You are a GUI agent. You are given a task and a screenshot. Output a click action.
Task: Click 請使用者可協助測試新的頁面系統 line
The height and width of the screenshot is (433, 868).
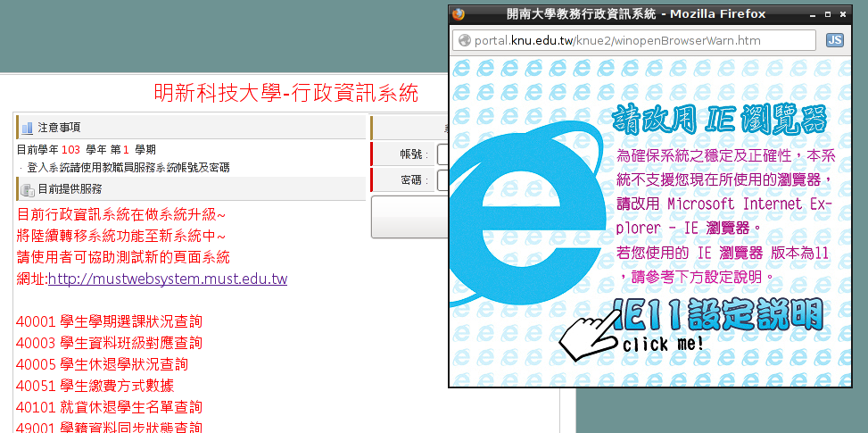(x=123, y=257)
